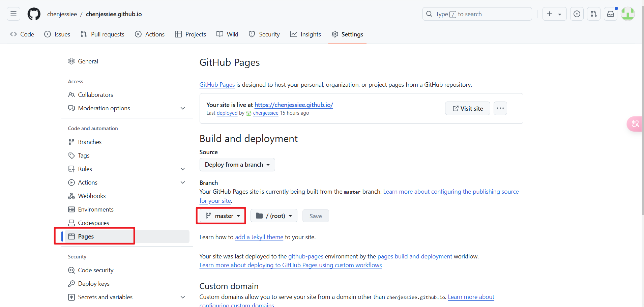Open the global navigation hamburger menu
This screenshot has height=307, width=644.
point(13,14)
